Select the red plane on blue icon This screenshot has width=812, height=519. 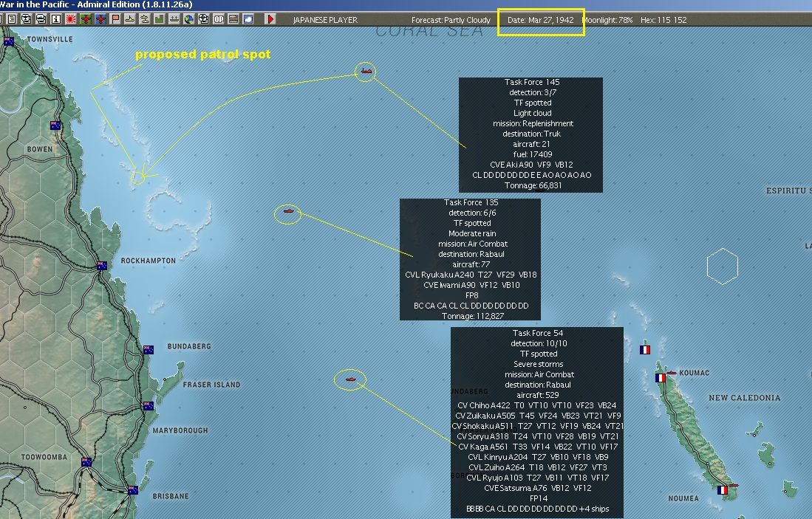(x=100, y=19)
